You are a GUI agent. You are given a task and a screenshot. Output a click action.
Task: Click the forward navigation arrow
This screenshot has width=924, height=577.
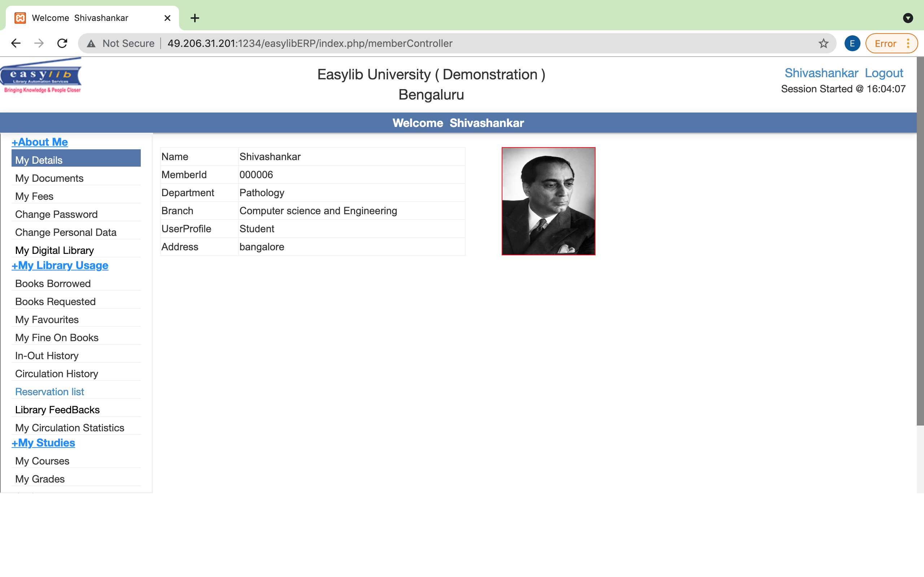[39, 43]
